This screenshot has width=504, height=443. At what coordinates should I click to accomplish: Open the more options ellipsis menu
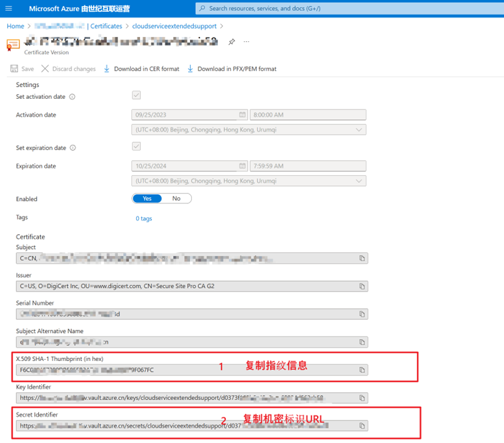coord(246,42)
